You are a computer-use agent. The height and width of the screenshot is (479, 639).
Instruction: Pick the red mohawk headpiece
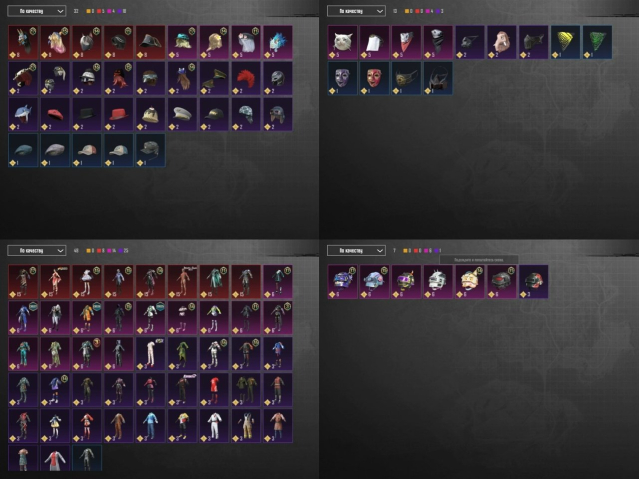(x=246, y=78)
